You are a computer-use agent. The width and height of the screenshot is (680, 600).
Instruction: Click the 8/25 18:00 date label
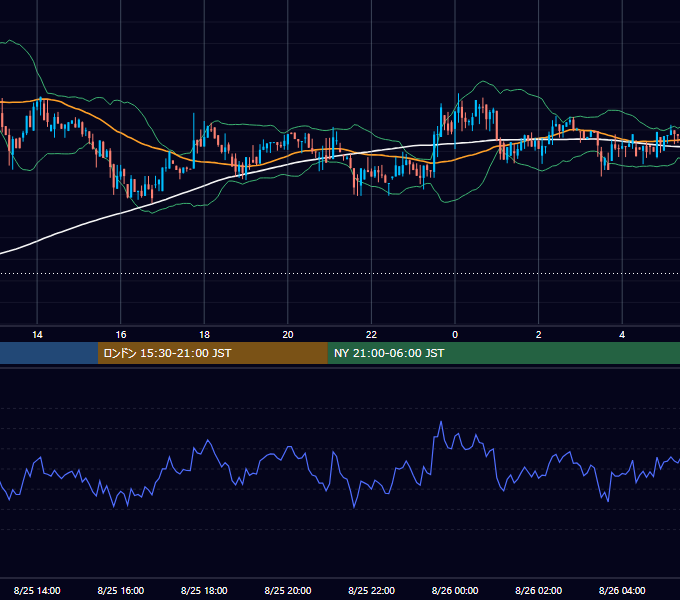coord(204,590)
